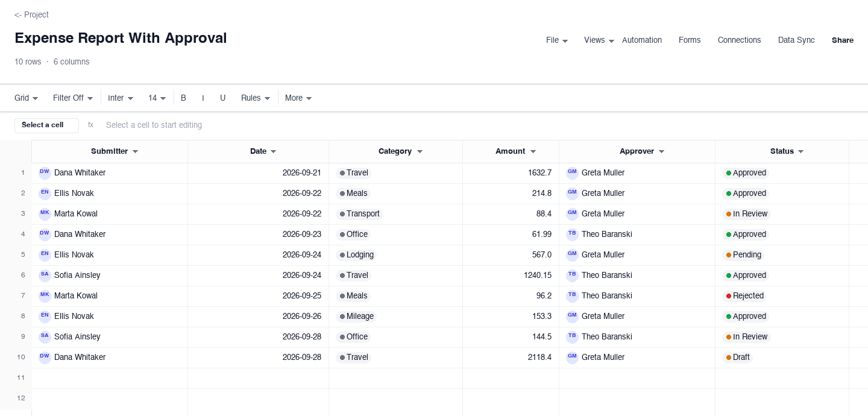Open the Approver column header dropdown arrow
Viewport: 868px width, 416px height.
[x=662, y=151]
